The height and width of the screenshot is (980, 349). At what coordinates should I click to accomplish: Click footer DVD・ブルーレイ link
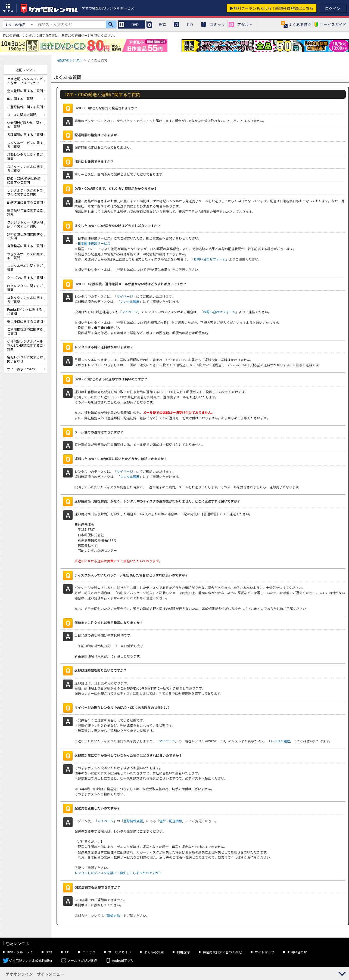point(19,952)
